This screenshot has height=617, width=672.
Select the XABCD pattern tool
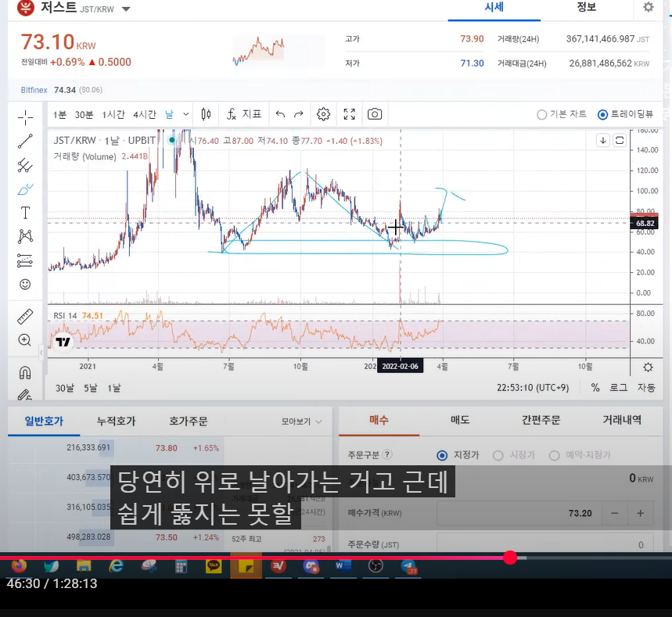(25, 236)
